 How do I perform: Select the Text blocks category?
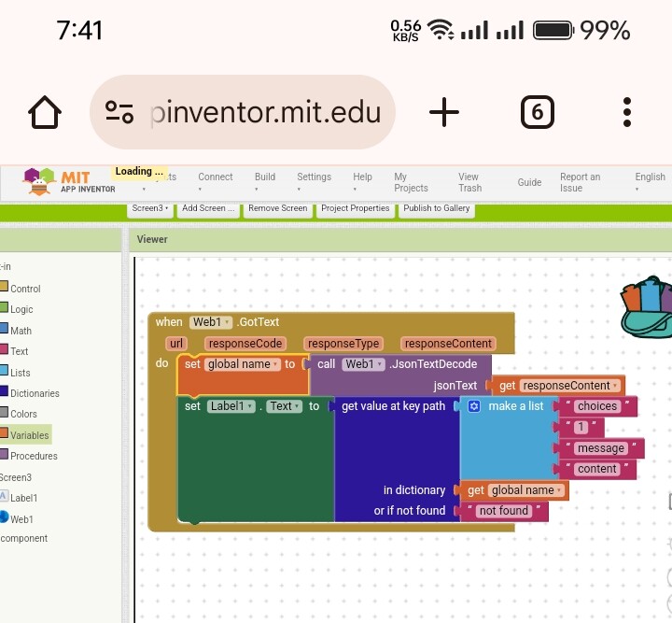pyautogui.click(x=19, y=351)
